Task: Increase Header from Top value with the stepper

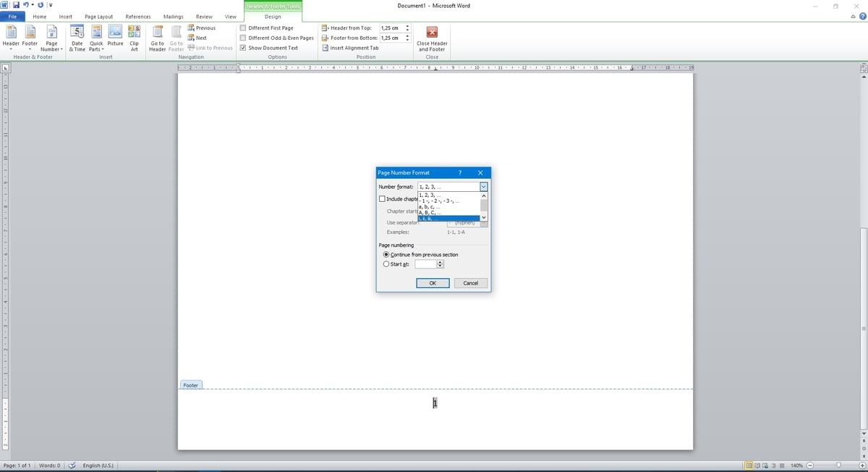Action: coord(407,25)
